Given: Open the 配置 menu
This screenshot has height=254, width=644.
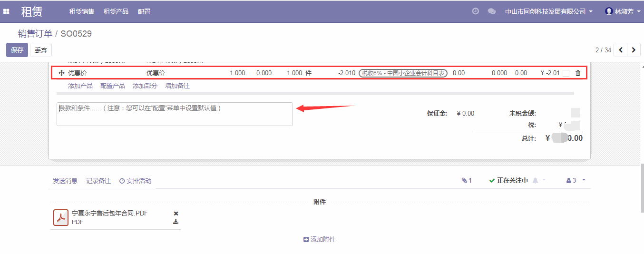Looking at the screenshot, I should [144, 11].
